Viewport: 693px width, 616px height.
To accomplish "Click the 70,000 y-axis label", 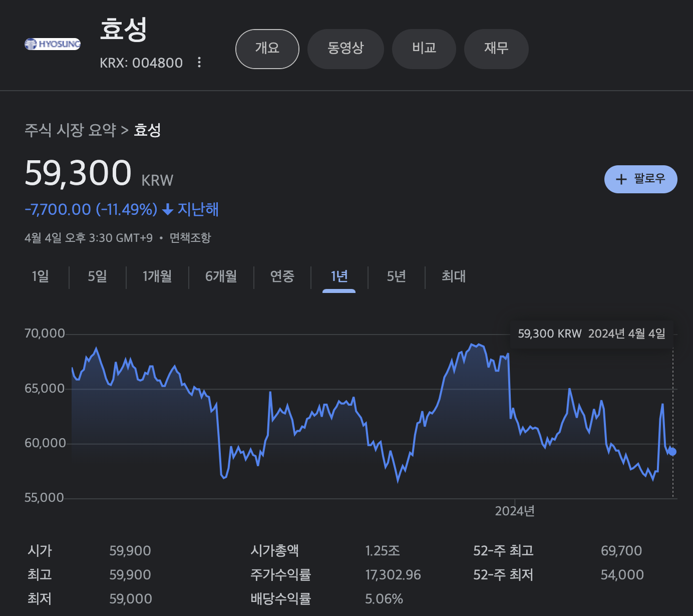I will pyautogui.click(x=45, y=334).
